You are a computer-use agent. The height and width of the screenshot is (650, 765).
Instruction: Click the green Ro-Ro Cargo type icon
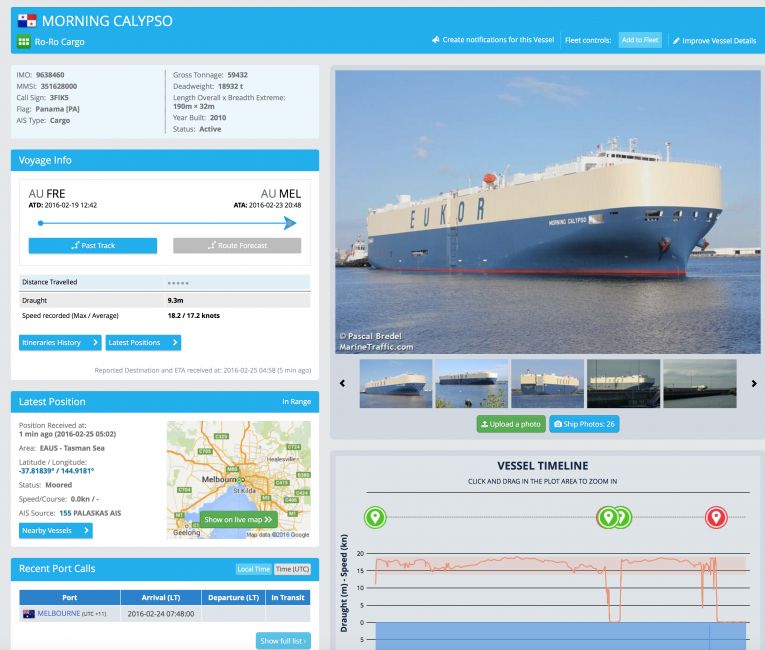pyautogui.click(x=23, y=41)
